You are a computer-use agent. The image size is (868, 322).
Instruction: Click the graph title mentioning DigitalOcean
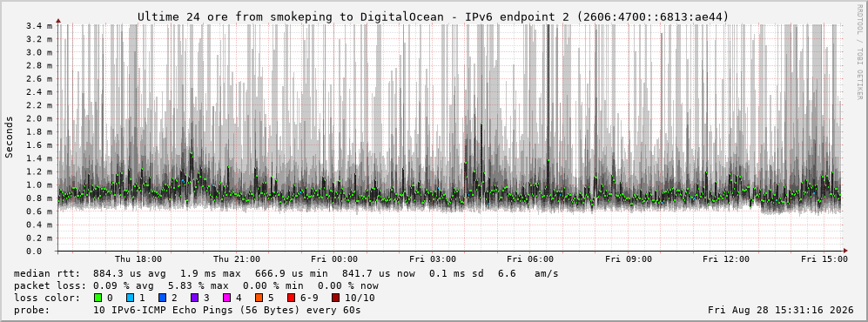click(x=434, y=17)
